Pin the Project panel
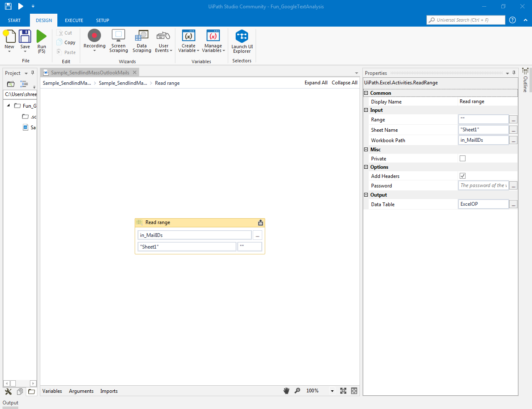 [32, 73]
